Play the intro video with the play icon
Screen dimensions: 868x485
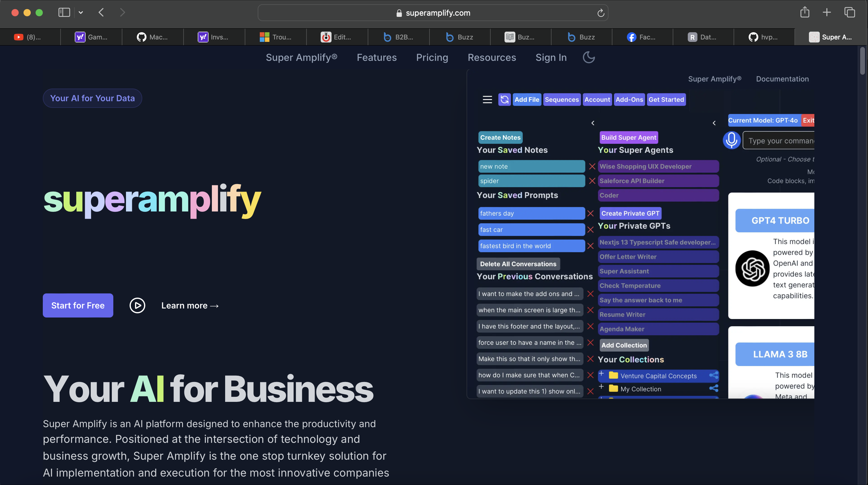coord(137,305)
